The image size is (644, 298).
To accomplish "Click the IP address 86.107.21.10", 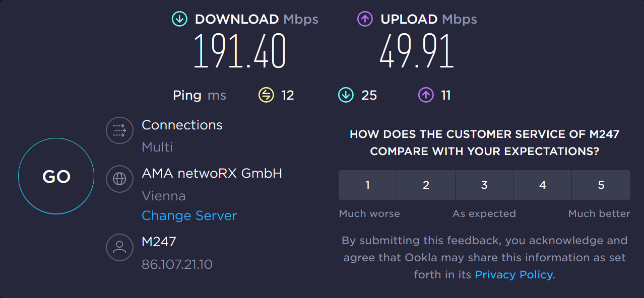I will coord(177,264).
